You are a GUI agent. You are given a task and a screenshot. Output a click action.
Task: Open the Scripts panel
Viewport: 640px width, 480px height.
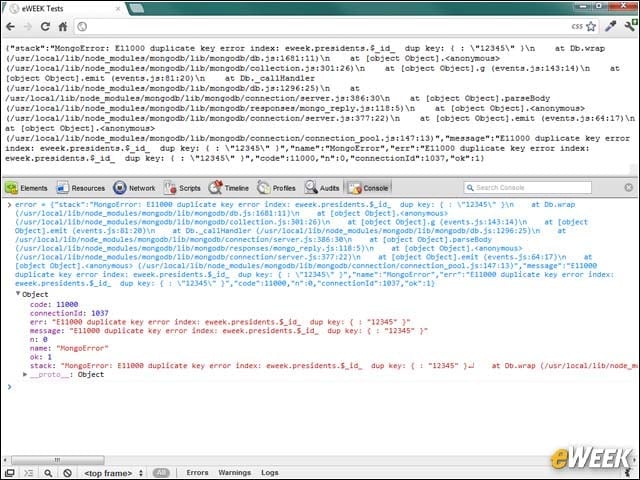click(182, 188)
